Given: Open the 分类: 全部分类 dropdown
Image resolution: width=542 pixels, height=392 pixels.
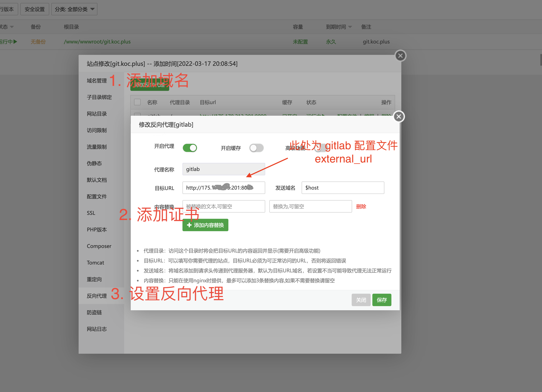Looking at the screenshot, I should [74, 9].
